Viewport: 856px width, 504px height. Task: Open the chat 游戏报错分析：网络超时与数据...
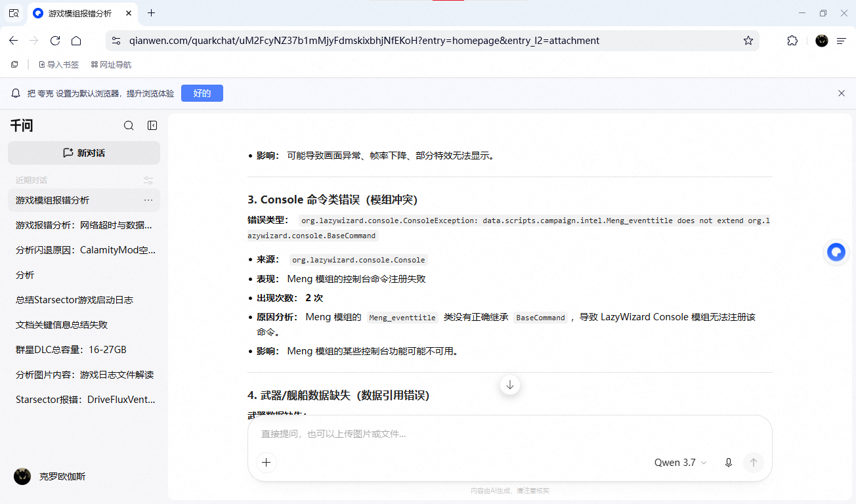coord(84,225)
